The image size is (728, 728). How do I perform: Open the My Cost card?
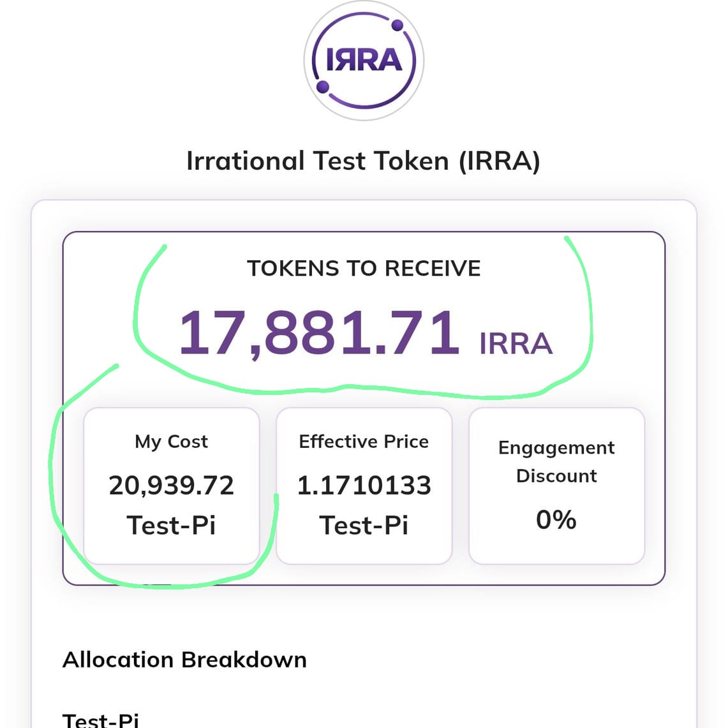point(172,486)
